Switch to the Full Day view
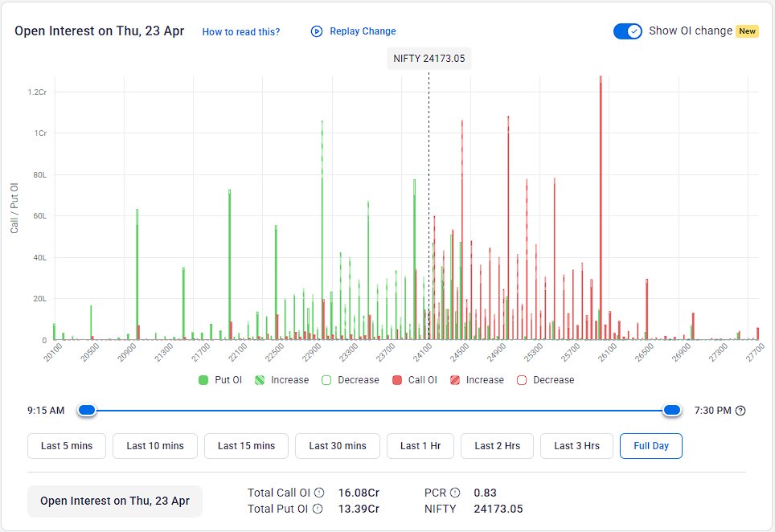 [651, 446]
